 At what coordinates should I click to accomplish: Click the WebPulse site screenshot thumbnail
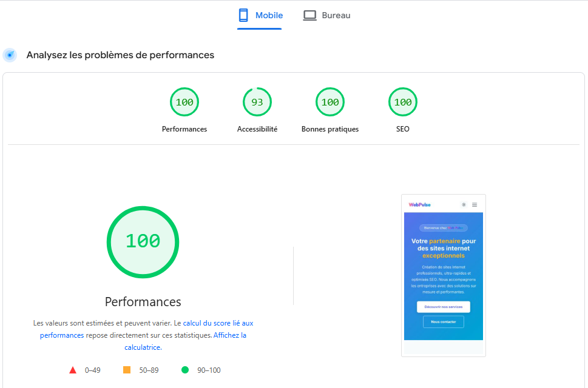point(443,276)
